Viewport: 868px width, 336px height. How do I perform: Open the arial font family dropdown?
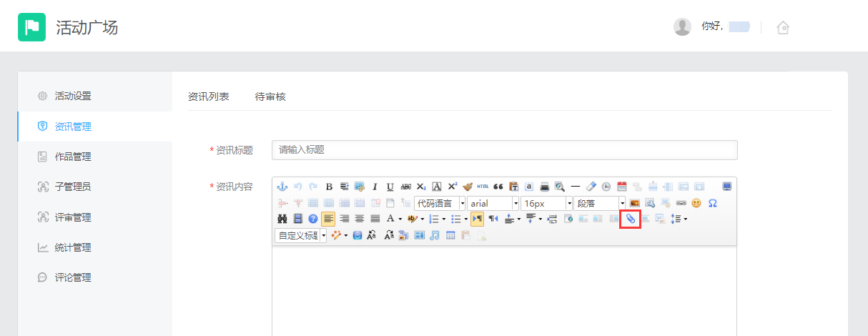[493, 203]
